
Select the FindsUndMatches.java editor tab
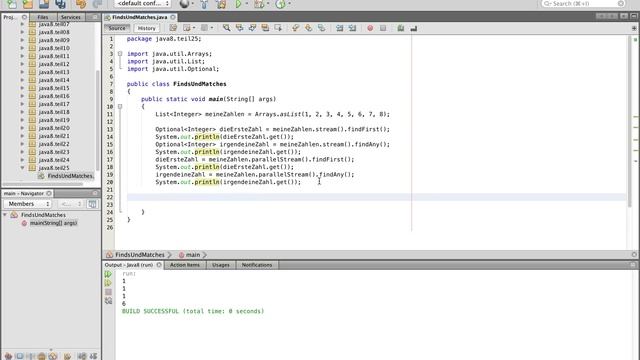click(139, 17)
